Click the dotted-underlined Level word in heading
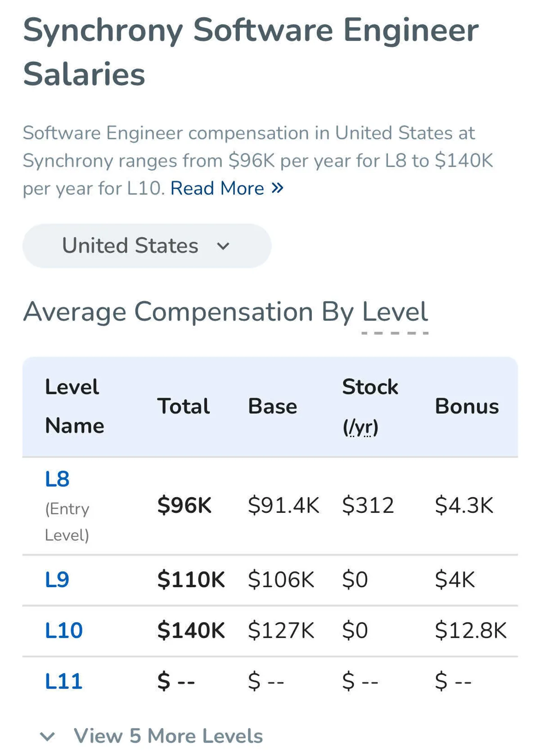 tap(395, 312)
